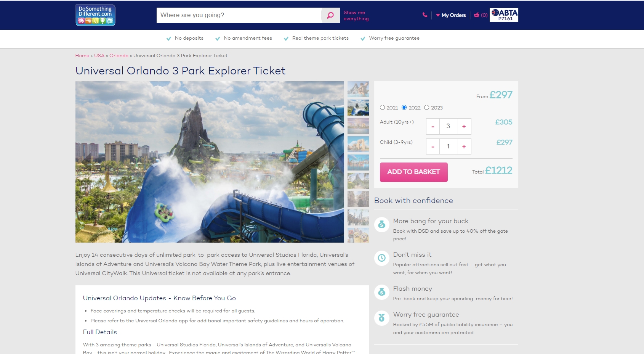Click the Child quantity field showing 1
The height and width of the screenshot is (354, 644).
click(x=448, y=146)
